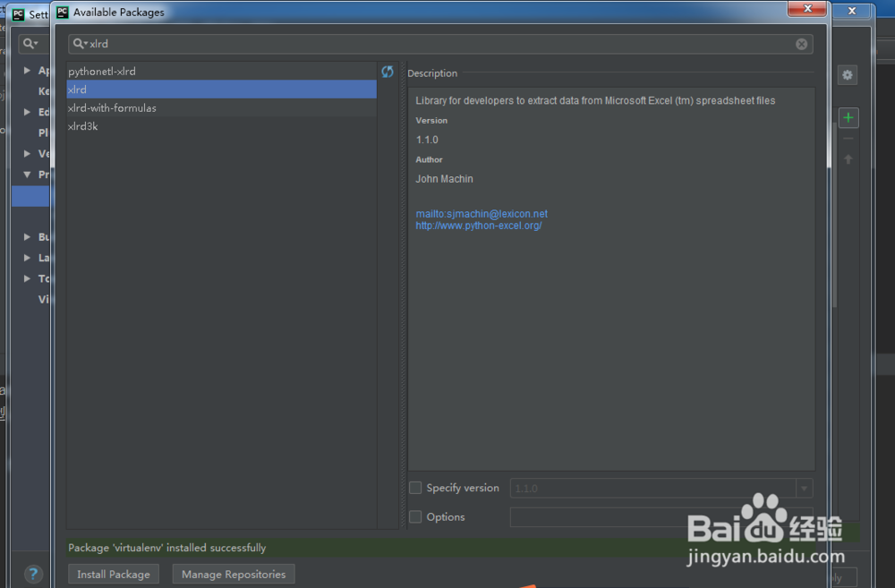Click the version 1.1.0 description text

coord(427,140)
